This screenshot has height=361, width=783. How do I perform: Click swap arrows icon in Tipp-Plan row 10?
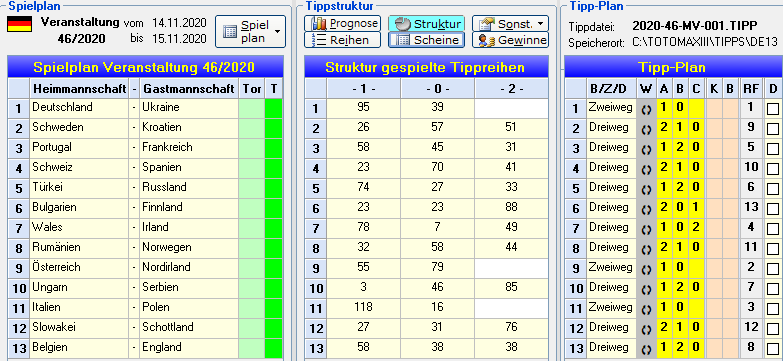click(646, 289)
